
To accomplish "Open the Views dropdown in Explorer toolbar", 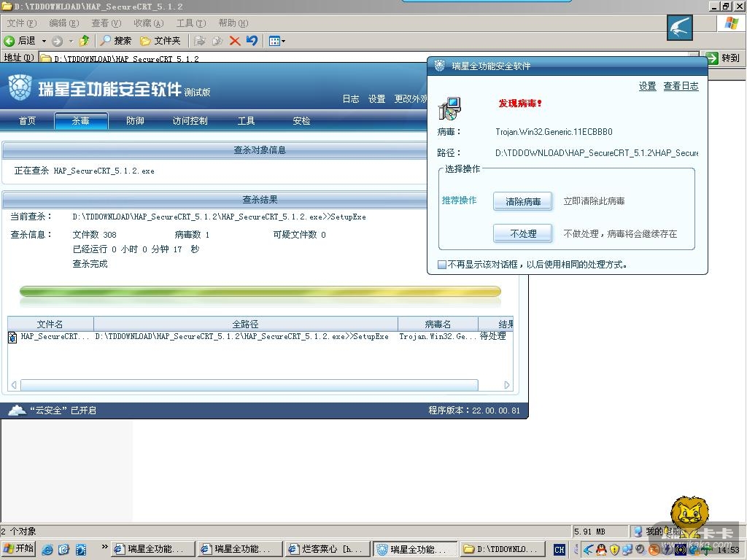I will pyautogui.click(x=276, y=41).
